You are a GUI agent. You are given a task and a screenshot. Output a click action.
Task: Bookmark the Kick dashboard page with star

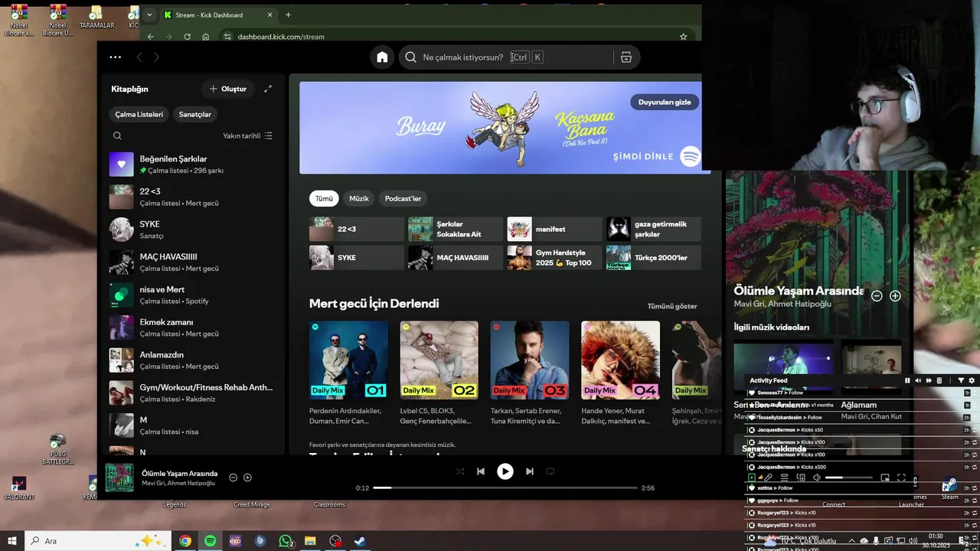(683, 36)
